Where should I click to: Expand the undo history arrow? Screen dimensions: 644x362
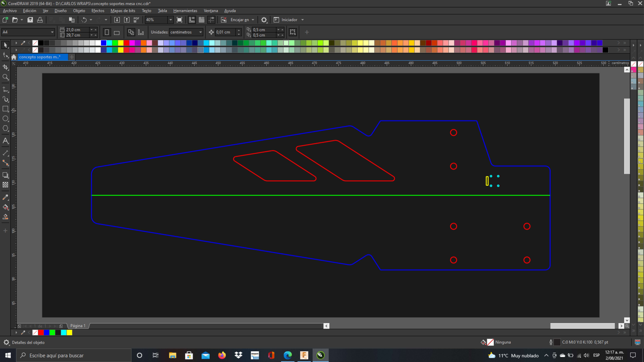point(91,20)
